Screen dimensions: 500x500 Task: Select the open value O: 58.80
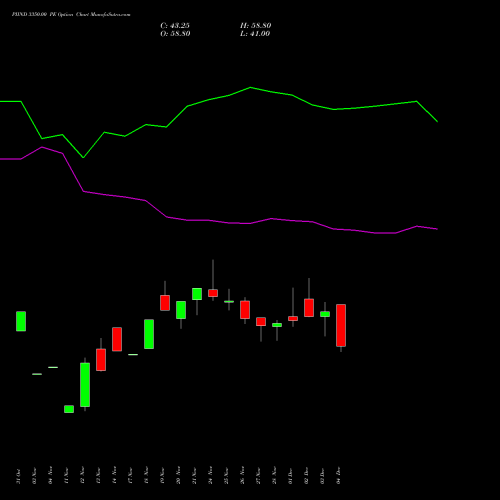pyautogui.click(x=175, y=34)
